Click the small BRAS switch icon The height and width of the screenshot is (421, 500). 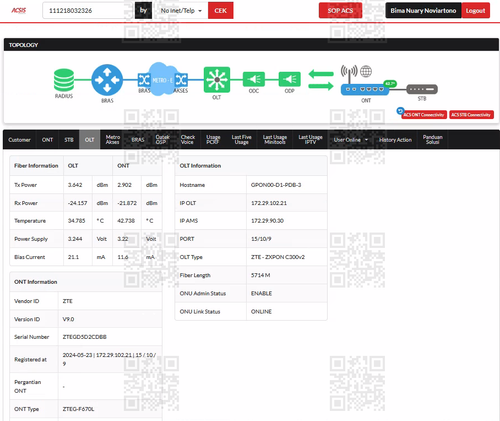coord(144,80)
